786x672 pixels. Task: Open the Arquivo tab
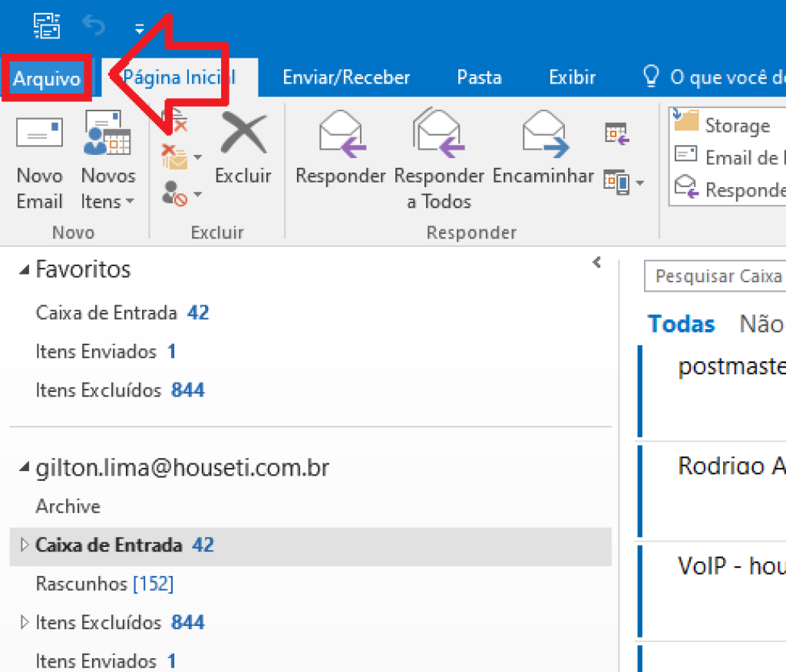click(47, 78)
